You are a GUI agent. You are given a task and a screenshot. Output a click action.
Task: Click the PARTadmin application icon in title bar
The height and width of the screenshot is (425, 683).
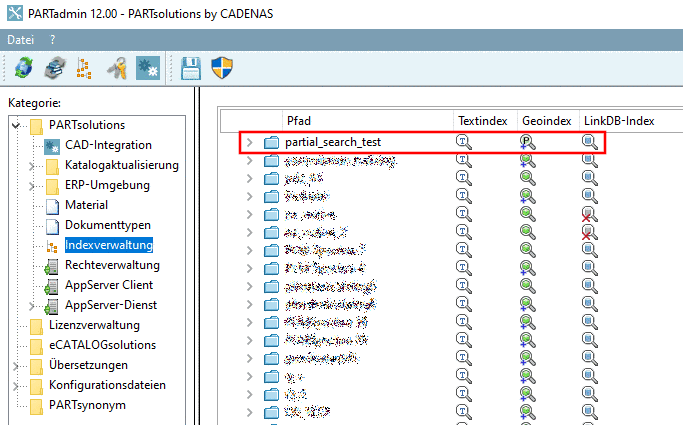pos(15,13)
